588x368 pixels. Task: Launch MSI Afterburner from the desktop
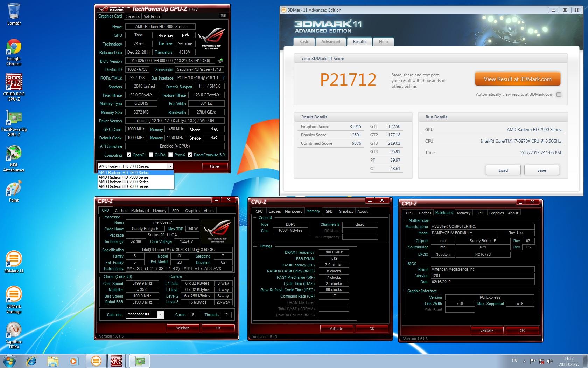pyautogui.click(x=14, y=158)
